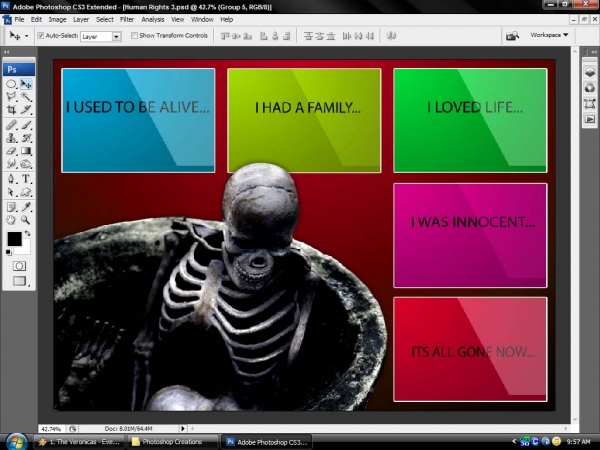
Task: Enable Show Transform Controls checkbox
Action: coord(134,36)
